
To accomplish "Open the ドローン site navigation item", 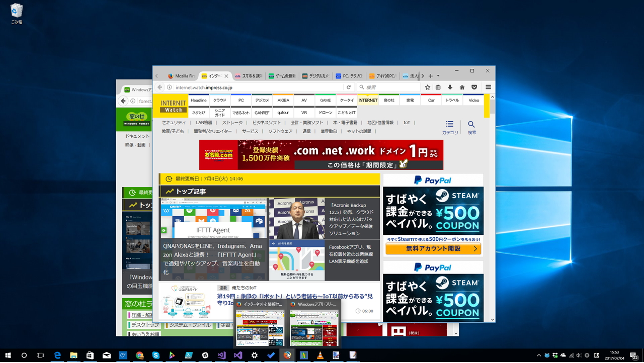I will click(326, 113).
